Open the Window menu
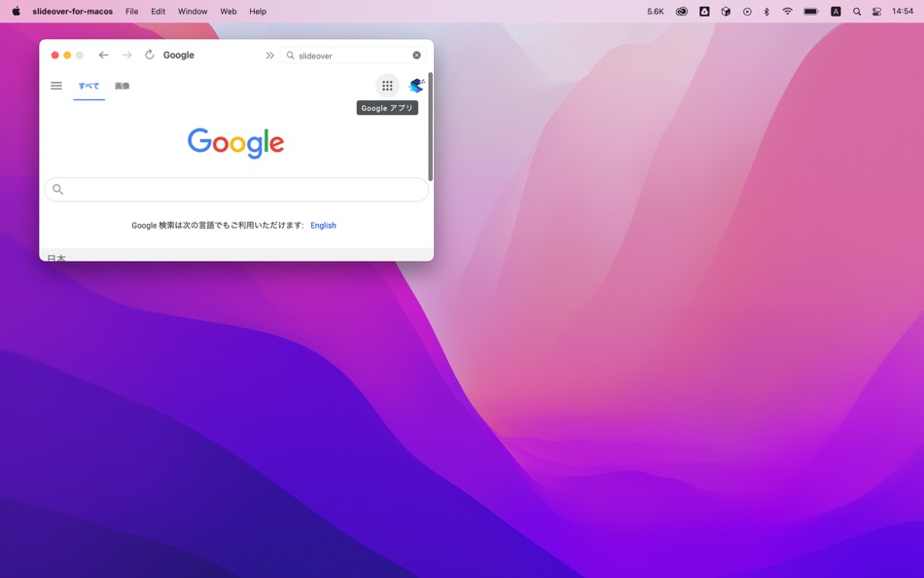The height and width of the screenshot is (578, 924). pos(193,12)
